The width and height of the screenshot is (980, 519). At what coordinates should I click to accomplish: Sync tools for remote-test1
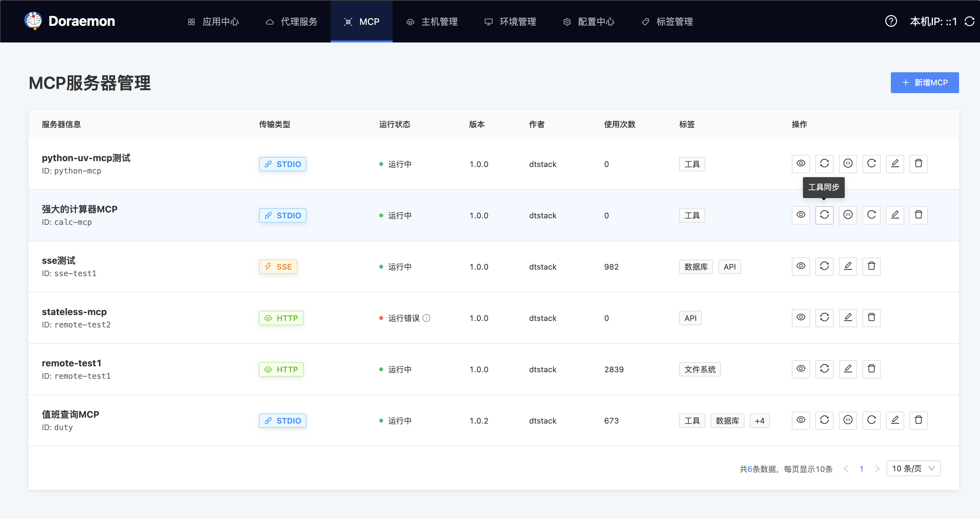click(824, 369)
